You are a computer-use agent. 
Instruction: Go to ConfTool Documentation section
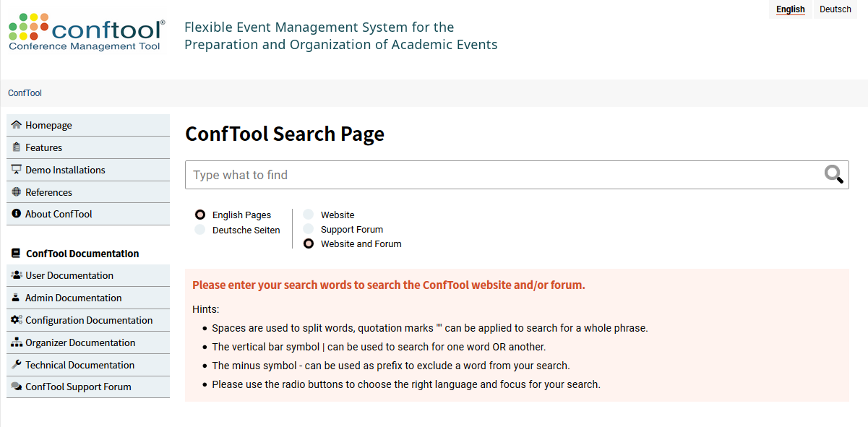[82, 254]
